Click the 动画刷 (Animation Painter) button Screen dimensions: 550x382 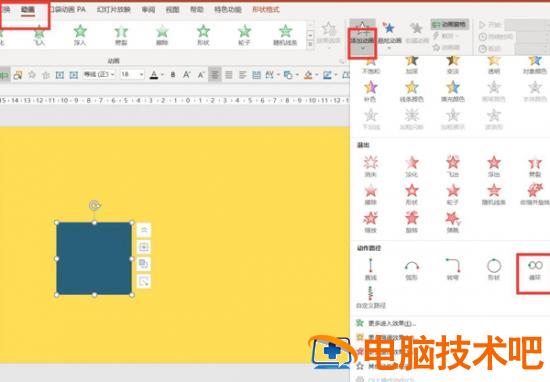click(x=447, y=47)
